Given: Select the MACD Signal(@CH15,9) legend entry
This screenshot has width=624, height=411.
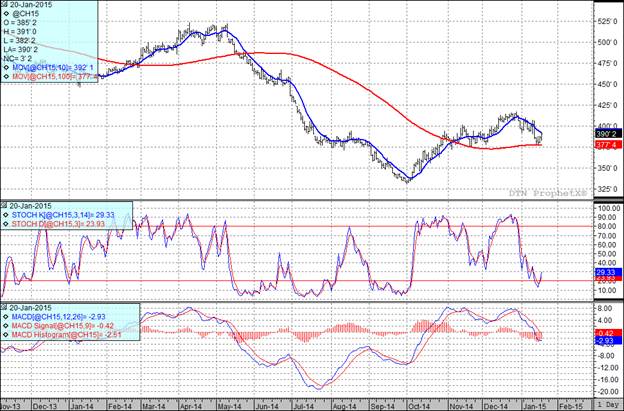Looking at the screenshot, I should tap(62, 326).
